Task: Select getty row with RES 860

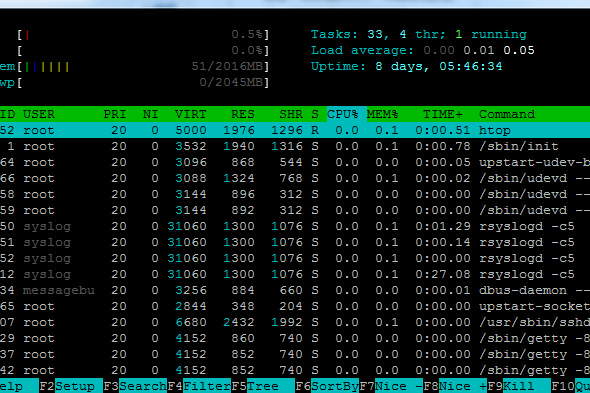Action: (x=295, y=338)
